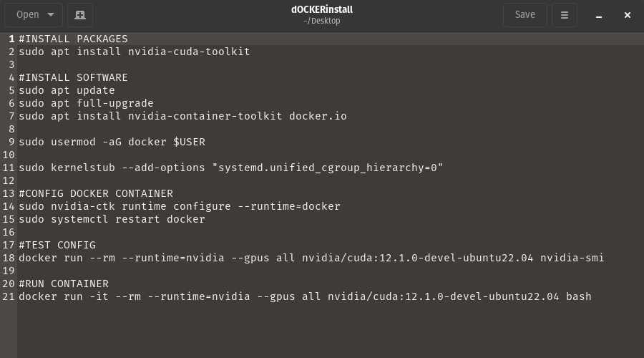Click line number 21 in the gutter
This screenshot has width=644, height=358.
click(x=9, y=296)
